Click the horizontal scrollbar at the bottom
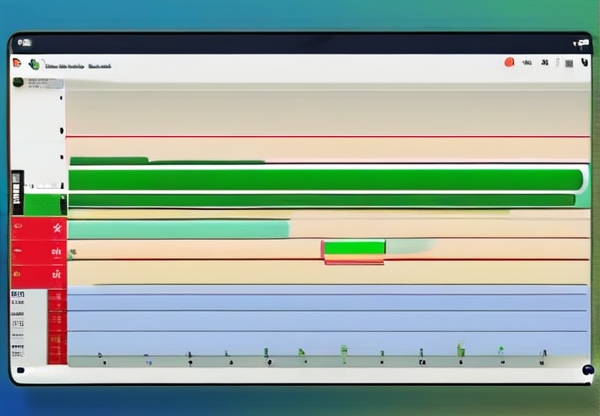 tap(300, 370)
